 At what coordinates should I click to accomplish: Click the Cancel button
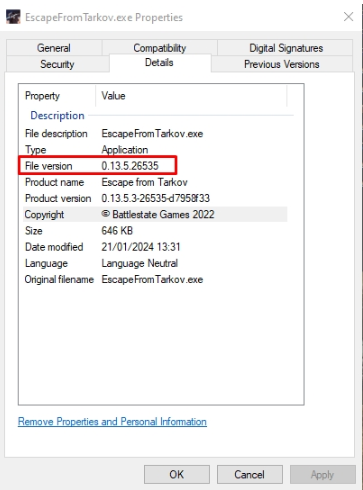(x=250, y=474)
